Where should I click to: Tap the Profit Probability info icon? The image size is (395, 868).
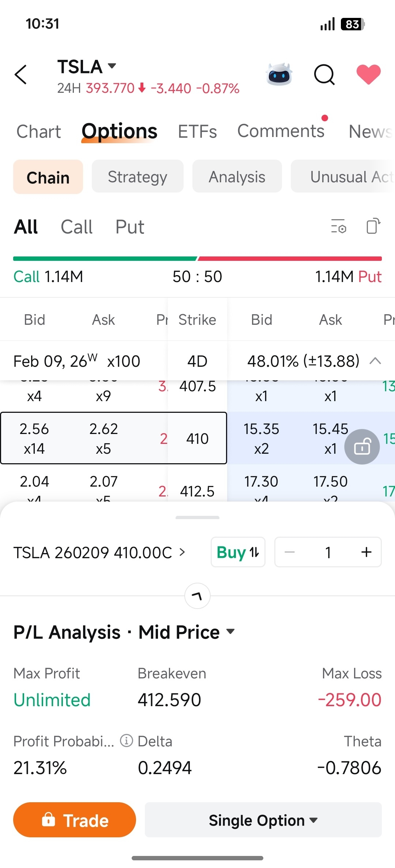point(127,741)
